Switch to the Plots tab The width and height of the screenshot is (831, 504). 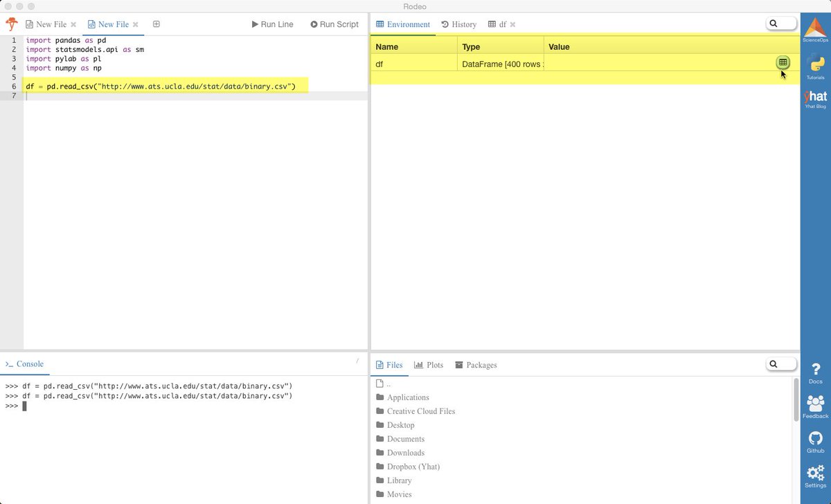pyautogui.click(x=429, y=365)
